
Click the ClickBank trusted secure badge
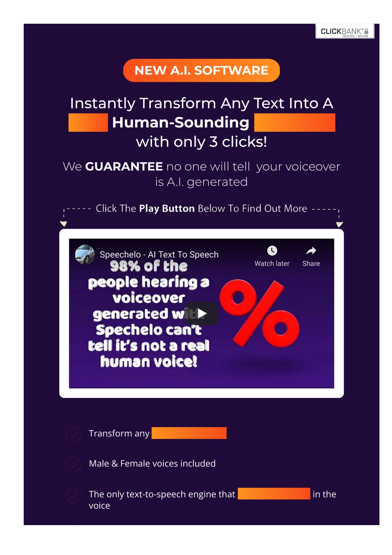(345, 31)
